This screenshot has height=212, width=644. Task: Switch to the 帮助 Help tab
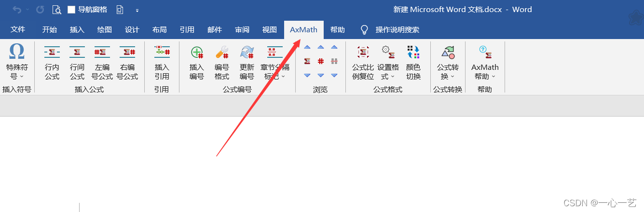[x=338, y=29]
